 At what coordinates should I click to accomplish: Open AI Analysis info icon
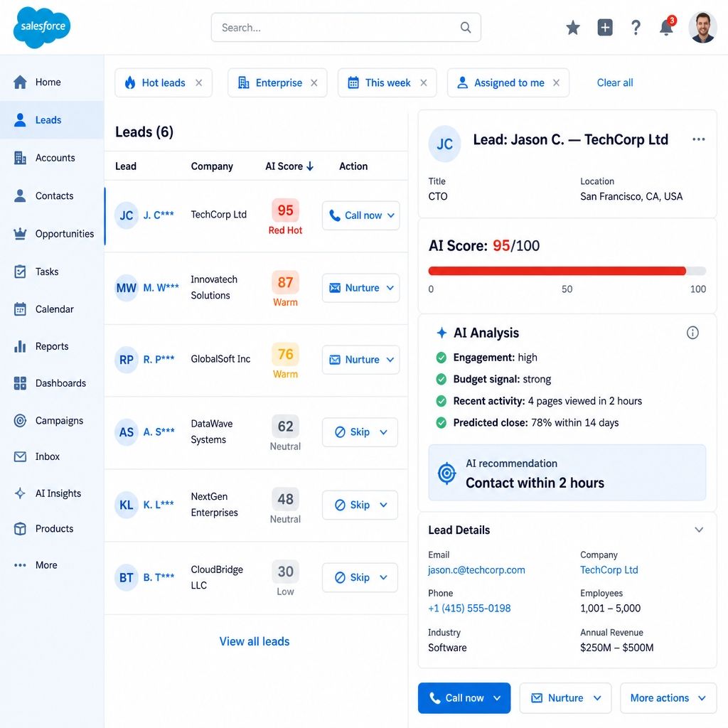[692, 333]
